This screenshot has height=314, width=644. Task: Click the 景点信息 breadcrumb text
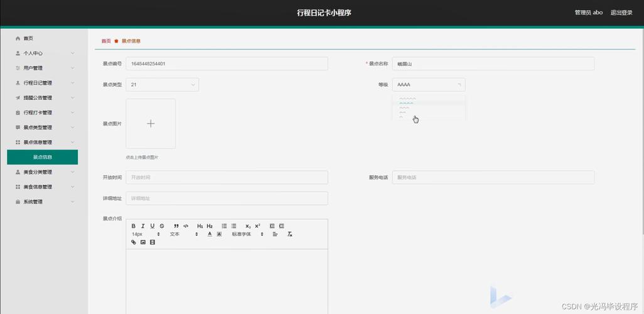click(x=131, y=41)
